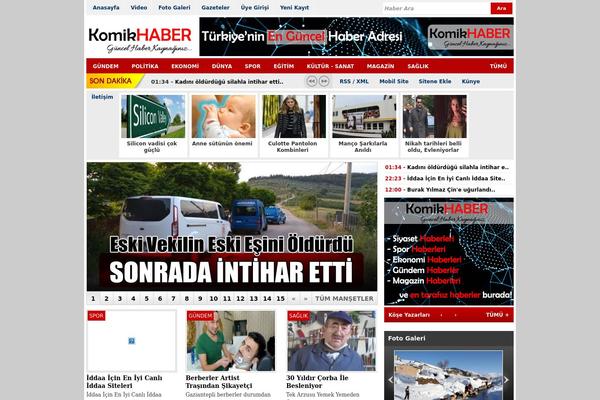Image resolution: width=600 pixels, height=400 pixels.
Task: Select EĞİTİM category tab
Action: tap(284, 66)
